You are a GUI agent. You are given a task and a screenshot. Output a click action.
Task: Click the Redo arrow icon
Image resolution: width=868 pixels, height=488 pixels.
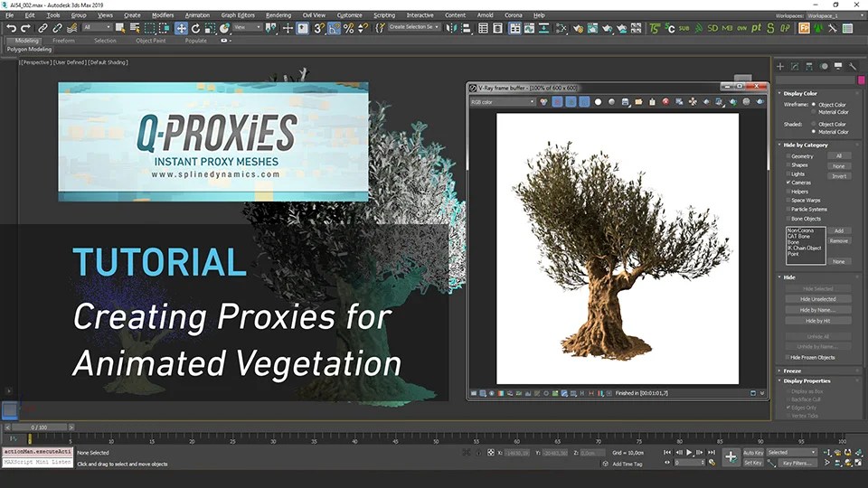tap(25, 28)
